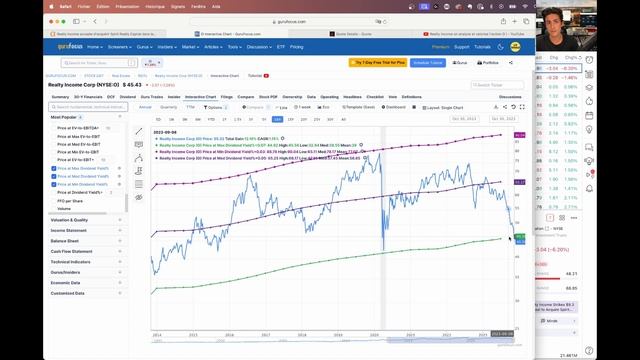Open the Tools nav menu

tap(234, 47)
